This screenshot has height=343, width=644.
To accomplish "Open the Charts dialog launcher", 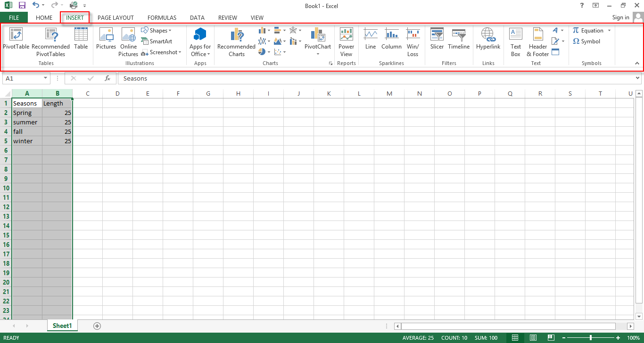I will 330,63.
